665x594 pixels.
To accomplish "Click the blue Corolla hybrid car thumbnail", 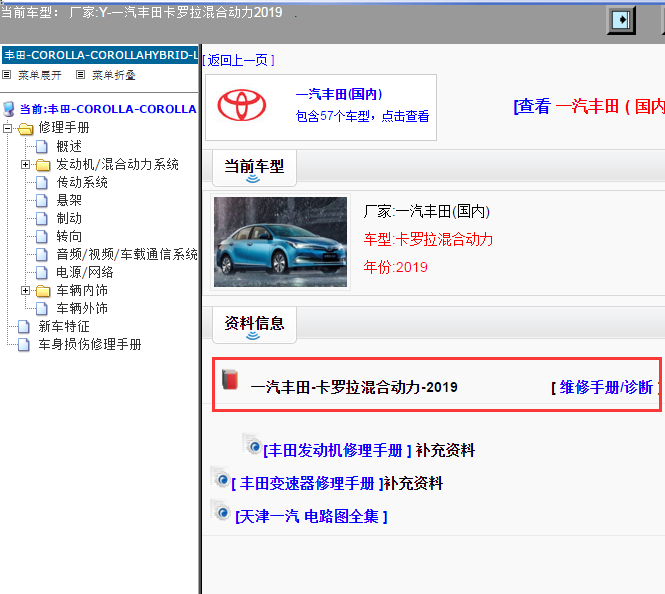I will click(280, 242).
